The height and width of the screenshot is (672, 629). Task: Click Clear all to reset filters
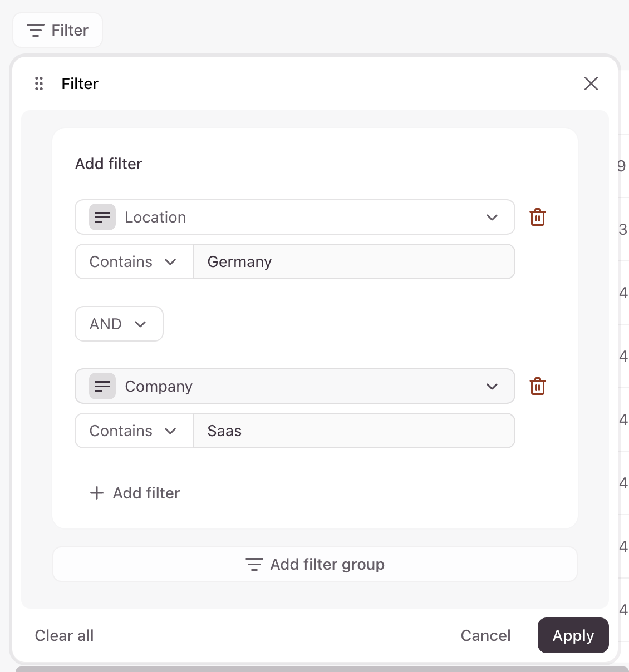(64, 635)
